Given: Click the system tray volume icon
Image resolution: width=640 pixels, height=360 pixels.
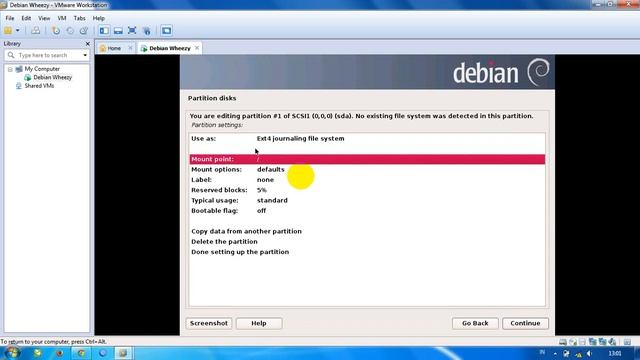Looking at the screenshot, I should pos(589,353).
